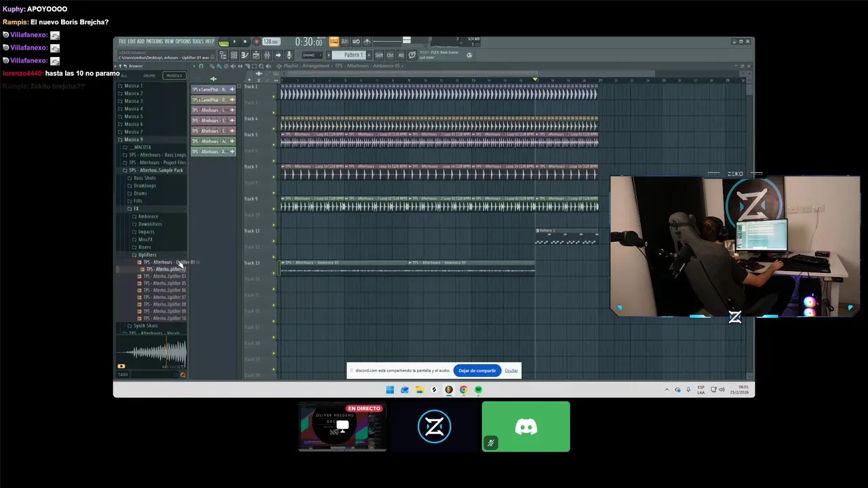Open the TOOLS menu

click(x=198, y=41)
